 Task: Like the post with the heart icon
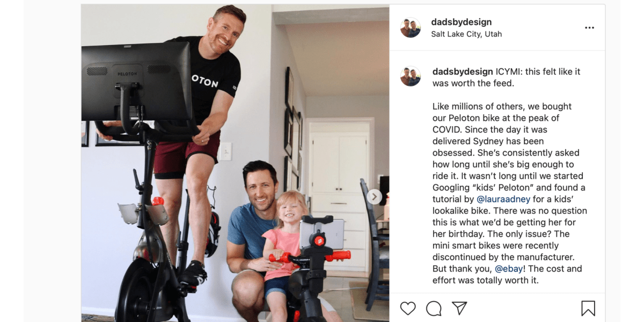408,308
